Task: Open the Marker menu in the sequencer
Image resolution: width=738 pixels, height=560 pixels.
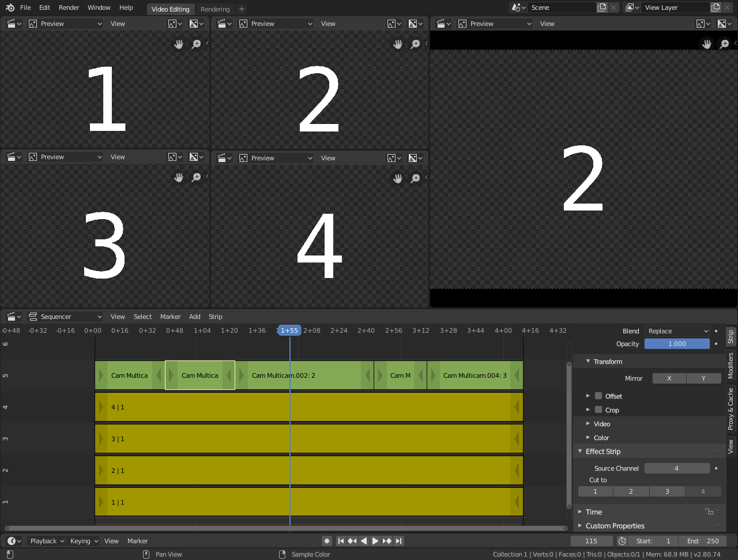Action: pyautogui.click(x=170, y=316)
